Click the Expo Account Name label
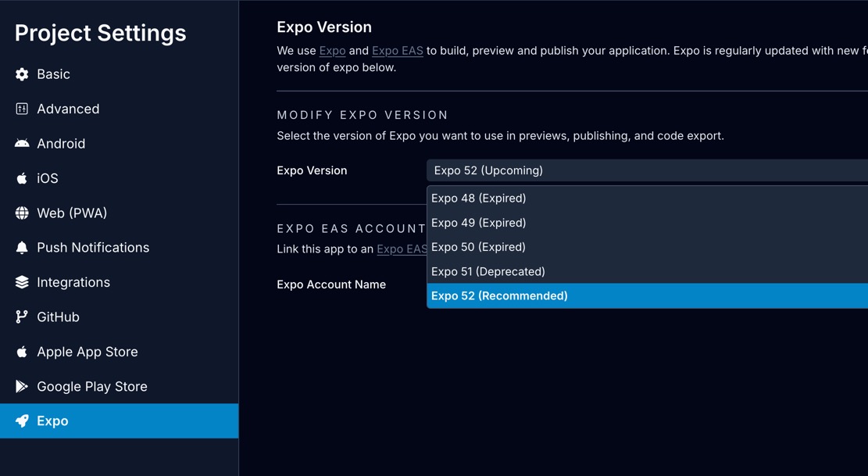This screenshot has height=476, width=868. point(331,285)
